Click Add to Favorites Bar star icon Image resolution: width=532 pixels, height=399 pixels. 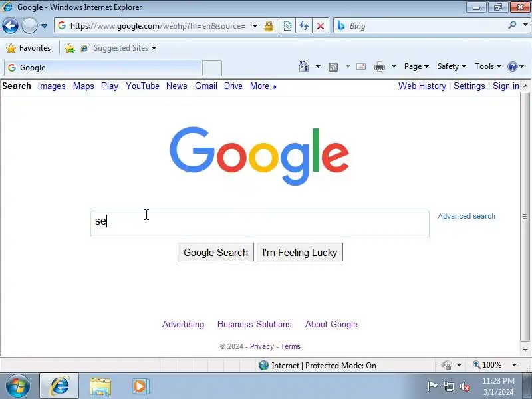tap(70, 48)
